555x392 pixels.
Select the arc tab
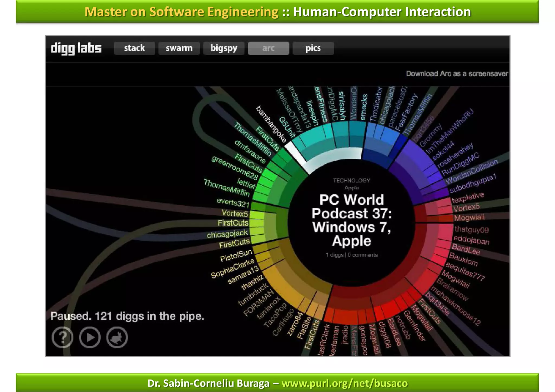click(x=268, y=48)
